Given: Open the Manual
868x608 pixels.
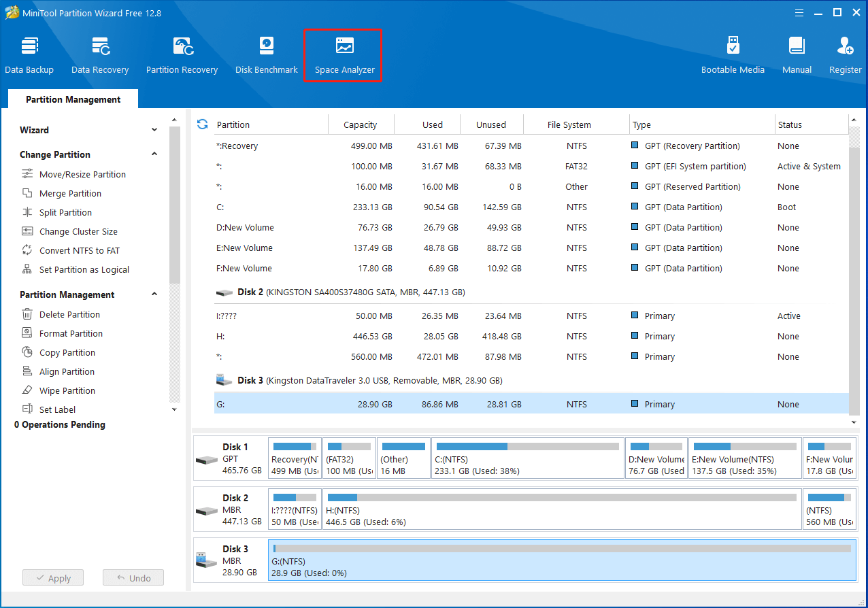Looking at the screenshot, I should click(x=797, y=55).
